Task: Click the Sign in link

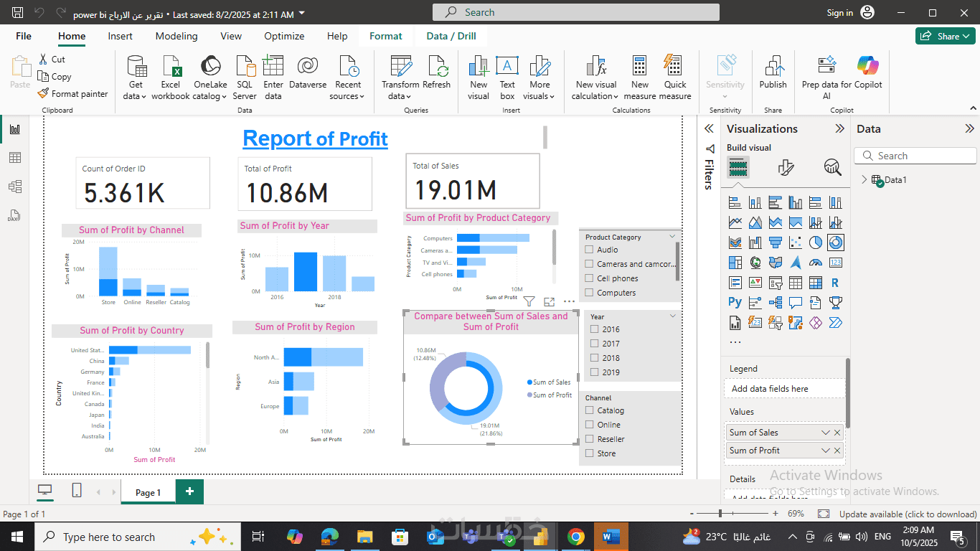Action: 840,13
